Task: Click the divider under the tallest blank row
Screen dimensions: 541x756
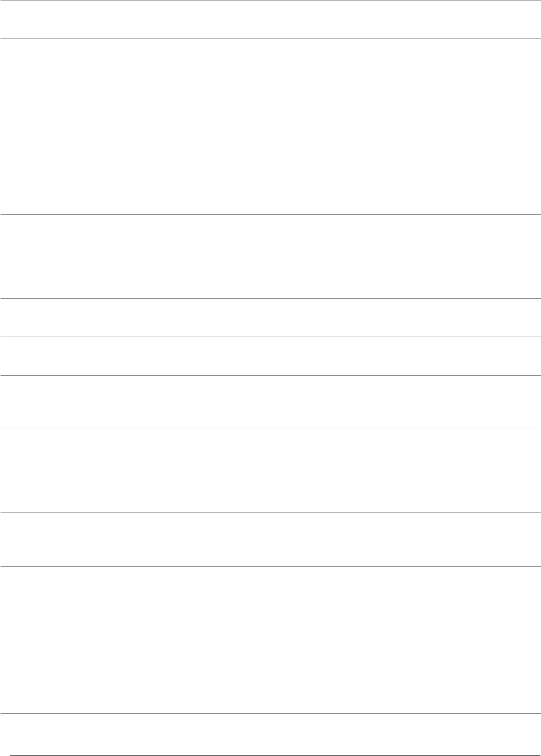Action: 270,214
